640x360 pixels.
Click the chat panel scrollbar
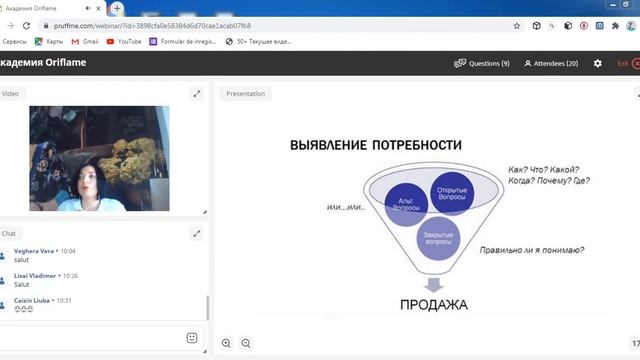(x=207, y=307)
